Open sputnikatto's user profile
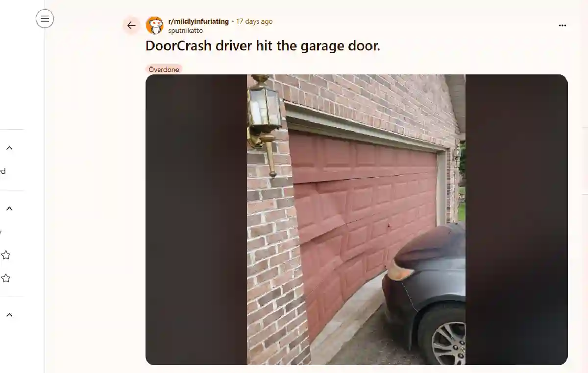Image resolution: width=588 pixels, height=373 pixels. (x=185, y=30)
